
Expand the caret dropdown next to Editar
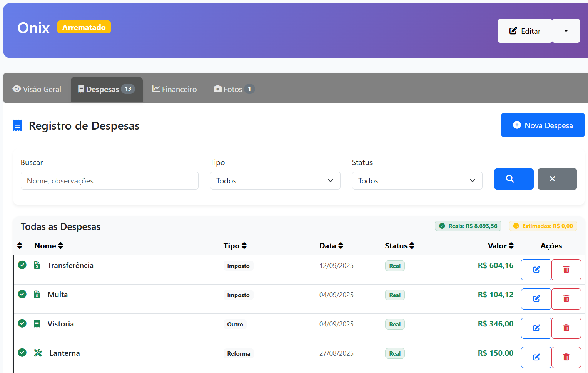[x=566, y=31]
